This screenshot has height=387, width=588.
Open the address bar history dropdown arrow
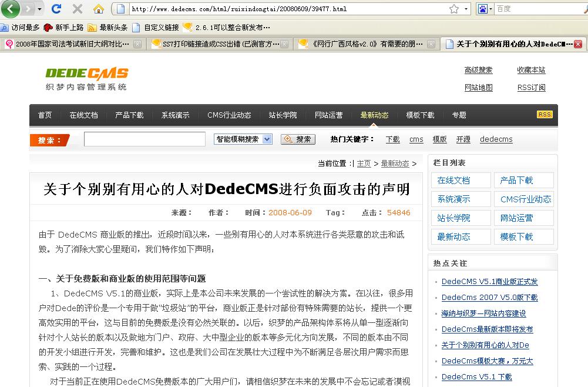[x=466, y=9]
